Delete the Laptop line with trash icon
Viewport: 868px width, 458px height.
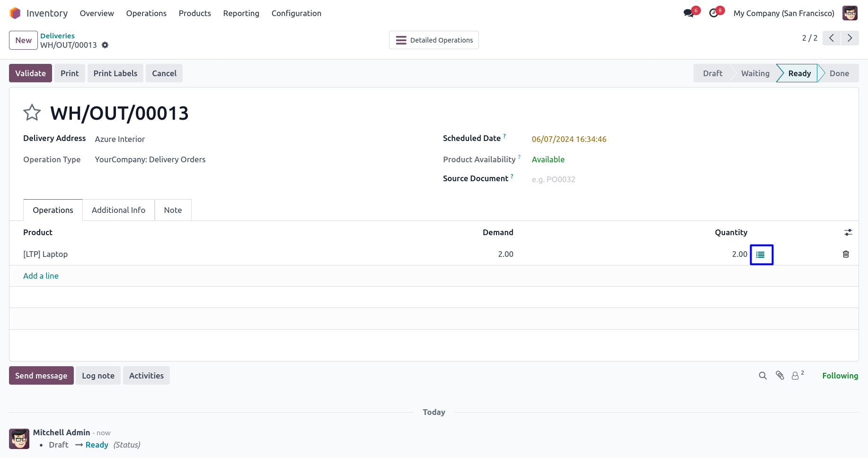coord(846,254)
